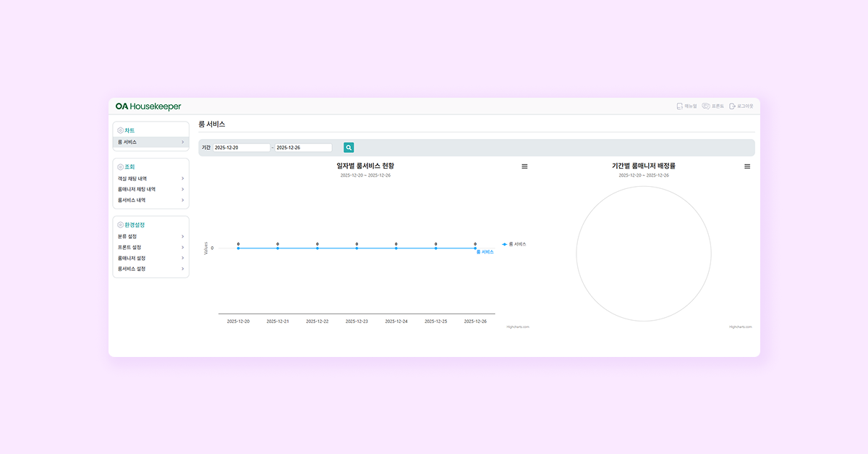868x454 pixels.
Task: Click the Highcharts.com credit under the pie chart
Action: click(x=741, y=327)
